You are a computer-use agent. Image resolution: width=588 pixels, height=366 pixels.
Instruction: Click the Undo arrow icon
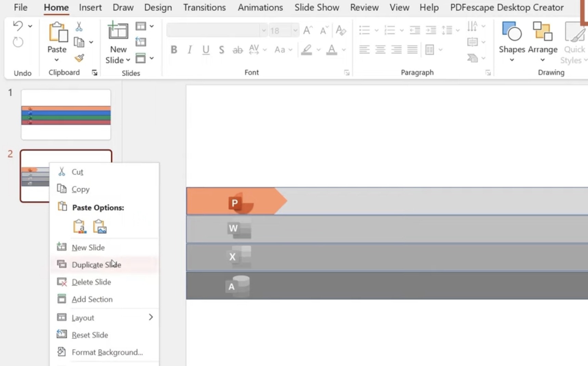point(18,26)
